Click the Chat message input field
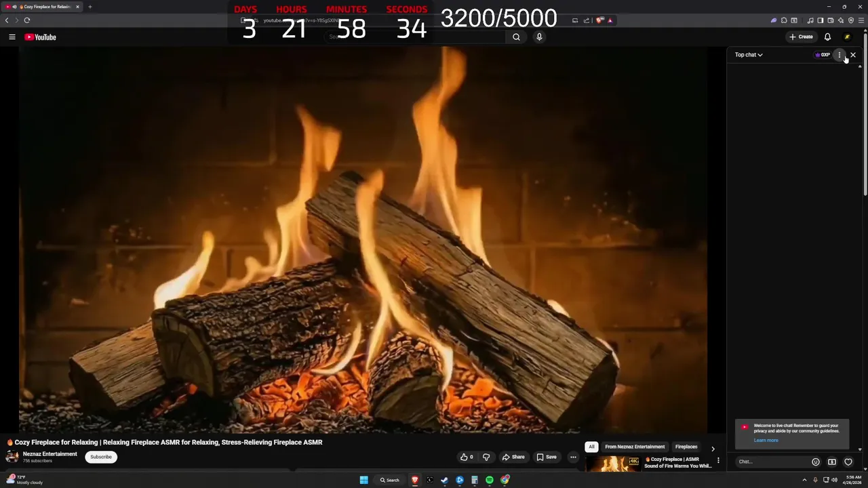This screenshot has width=868, height=488. pos(772,462)
